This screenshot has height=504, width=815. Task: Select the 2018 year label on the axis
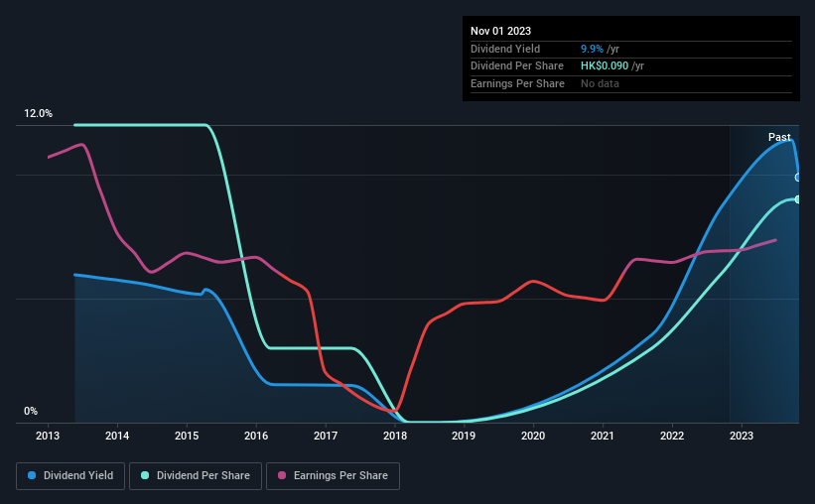tap(395, 436)
